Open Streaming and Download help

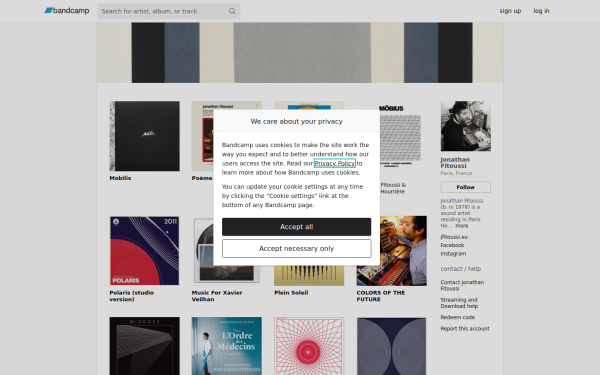tap(459, 303)
